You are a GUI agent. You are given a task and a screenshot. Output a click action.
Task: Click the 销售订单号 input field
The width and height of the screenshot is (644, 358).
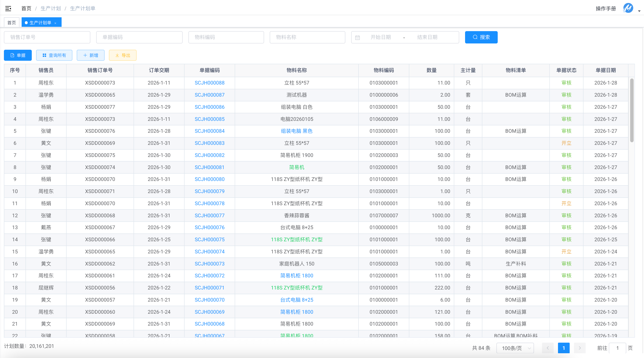[47, 37]
